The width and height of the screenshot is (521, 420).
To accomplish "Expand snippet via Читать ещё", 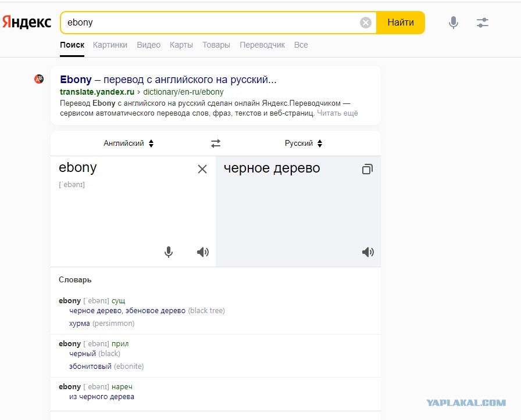I will (337, 113).
